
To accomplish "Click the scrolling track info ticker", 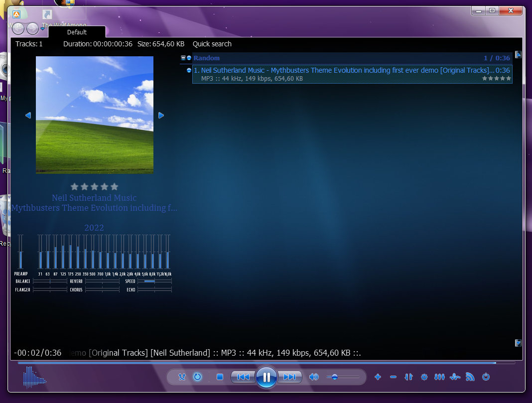I will [215, 353].
